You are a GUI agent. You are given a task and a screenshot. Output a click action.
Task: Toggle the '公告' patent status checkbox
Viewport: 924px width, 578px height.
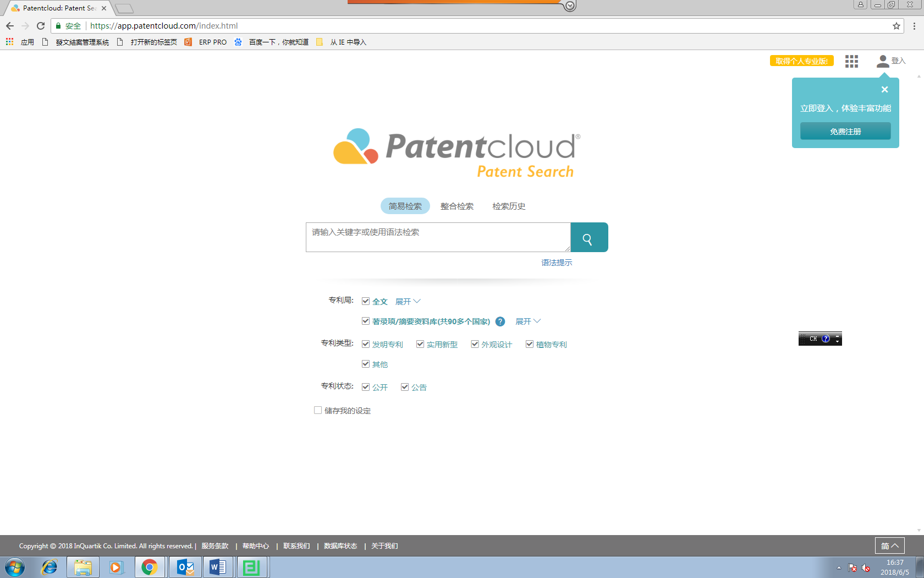pyautogui.click(x=405, y=387)
